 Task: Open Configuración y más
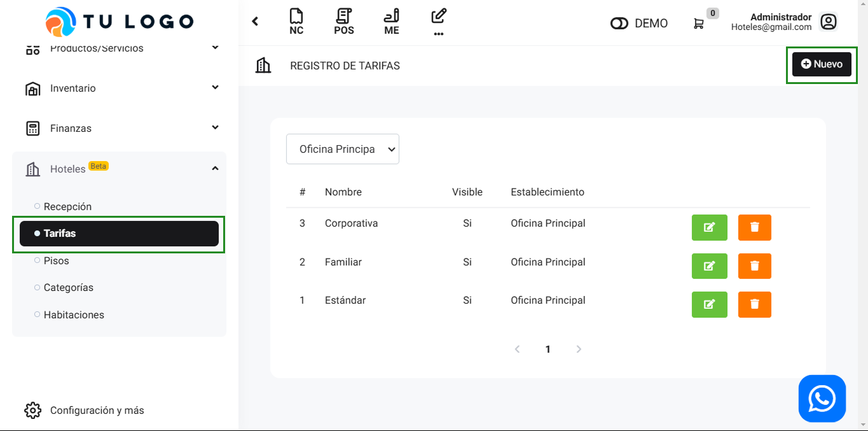pos(97,411)
